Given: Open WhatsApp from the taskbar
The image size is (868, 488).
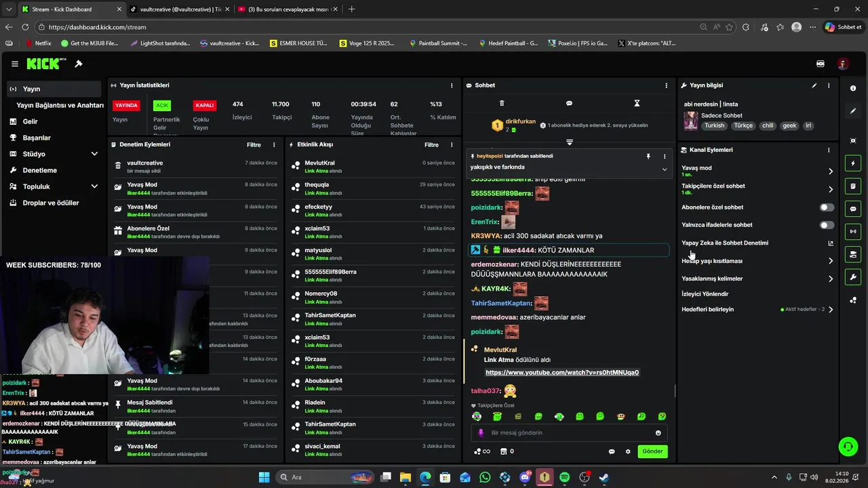Looking at the screenshot, I should click(x=485, y=478).
